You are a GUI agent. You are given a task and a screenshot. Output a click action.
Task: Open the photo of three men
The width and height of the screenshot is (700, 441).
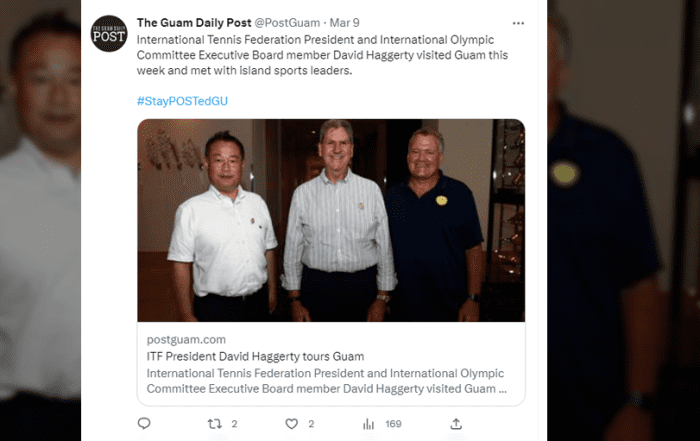coord(331,220)
